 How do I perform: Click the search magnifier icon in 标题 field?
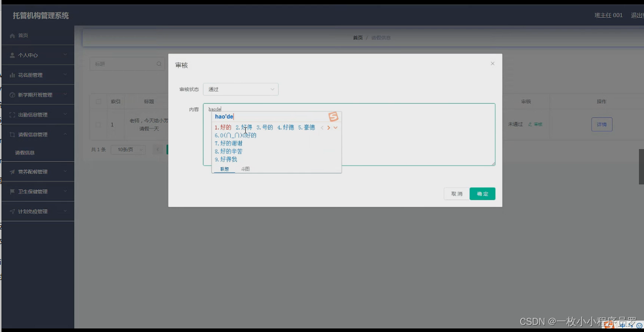coord(159,64)
